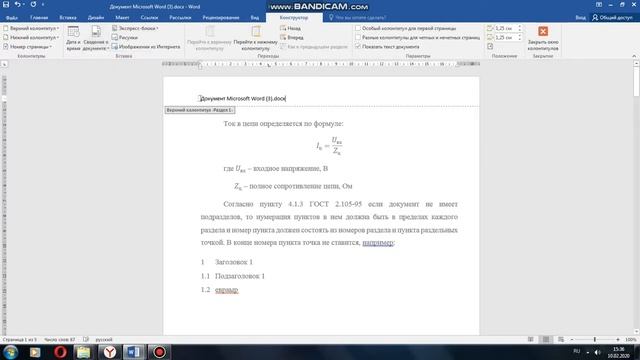Click the insert alignment tab icon
The height and width of the screenshot is (360, 640).
coord(490,47)
